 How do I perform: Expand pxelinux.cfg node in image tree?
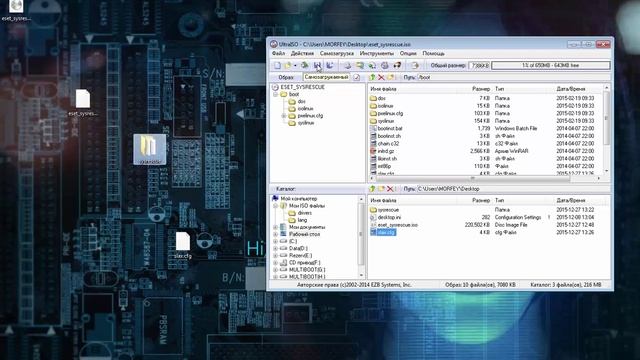[284, 116]
